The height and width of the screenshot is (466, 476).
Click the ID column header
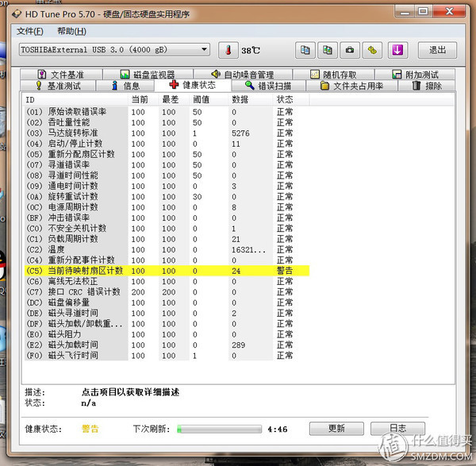point(76,100)
